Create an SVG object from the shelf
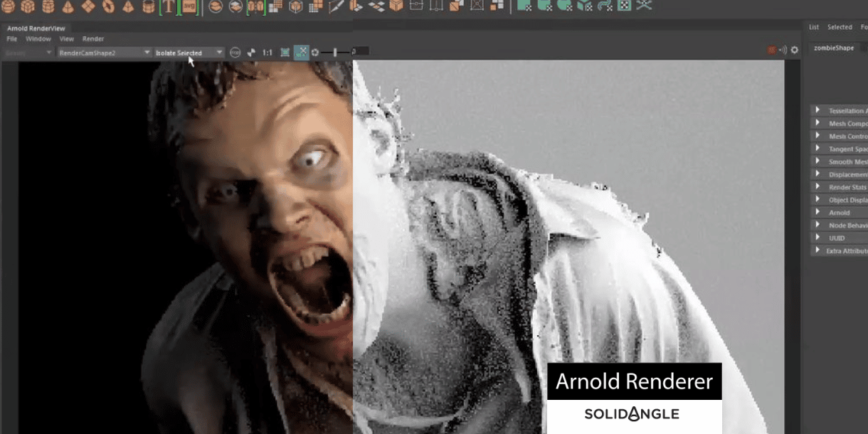The image size is (868, 434). pyautogui.click(x=189, y=8)
